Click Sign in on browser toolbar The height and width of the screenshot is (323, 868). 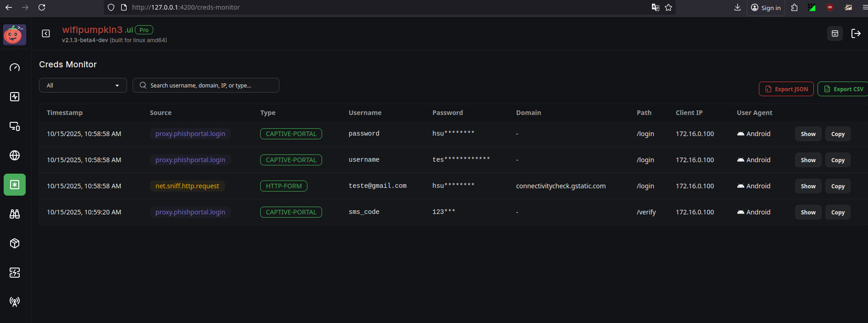(766, 7)
